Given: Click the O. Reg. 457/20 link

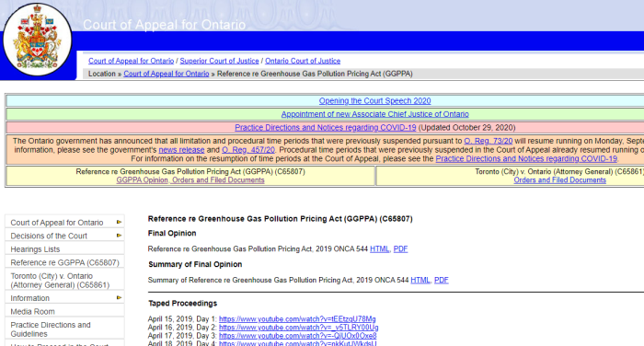Looking at the screenshot, I should pos(248,150).
